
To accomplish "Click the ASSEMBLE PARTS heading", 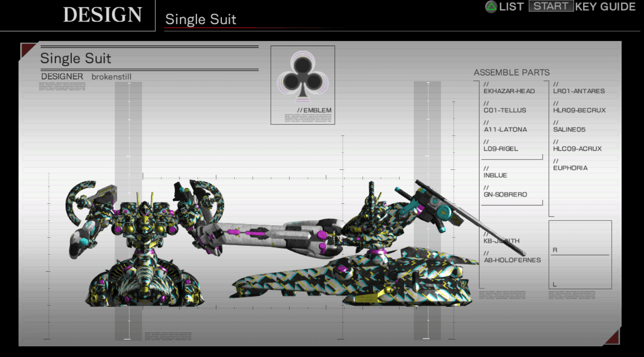I will (x=511, y=73).
